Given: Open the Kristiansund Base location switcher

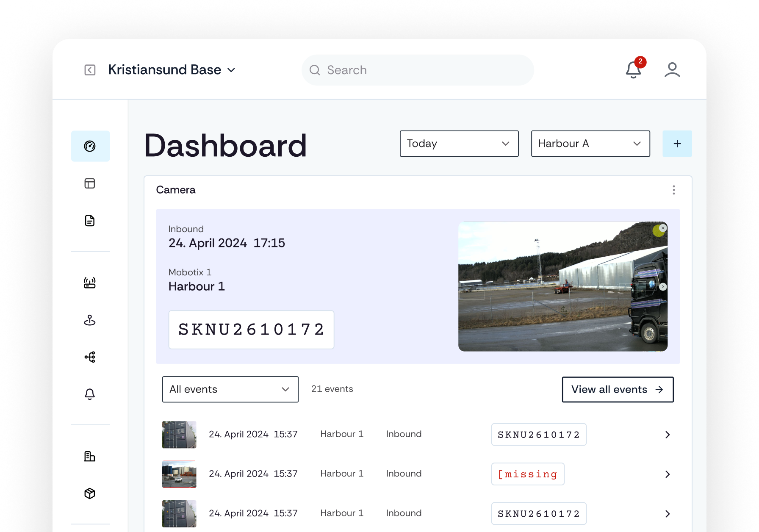Looking at the screenshot, I should tap(172, 70).
